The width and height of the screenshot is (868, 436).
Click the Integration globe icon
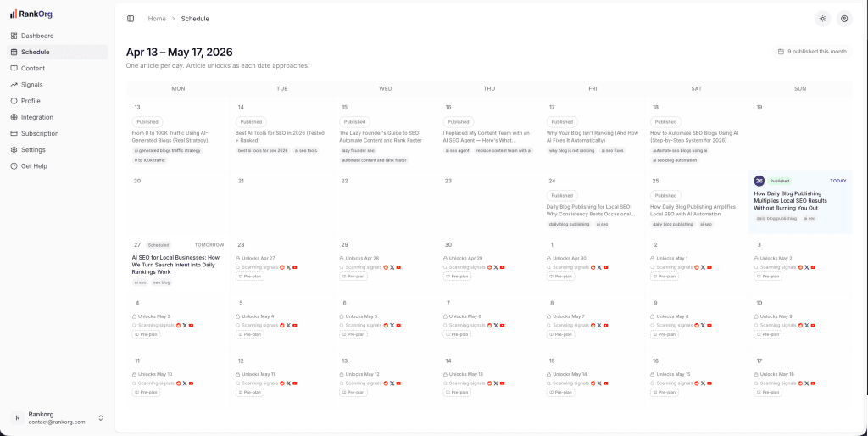pyautogui.click(x=14, y=117)
